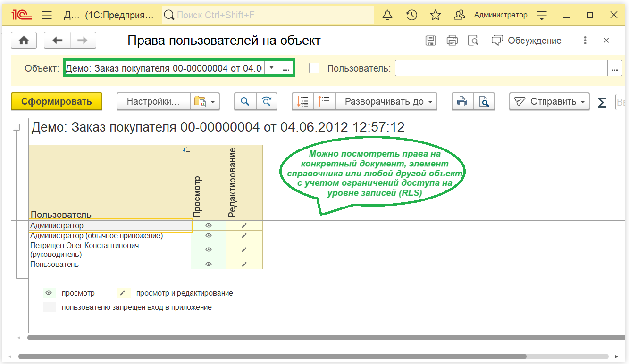This screenshot has height=364, width=629.
Task: Collapse the report group minus box
Action: [x=17, y=127]
